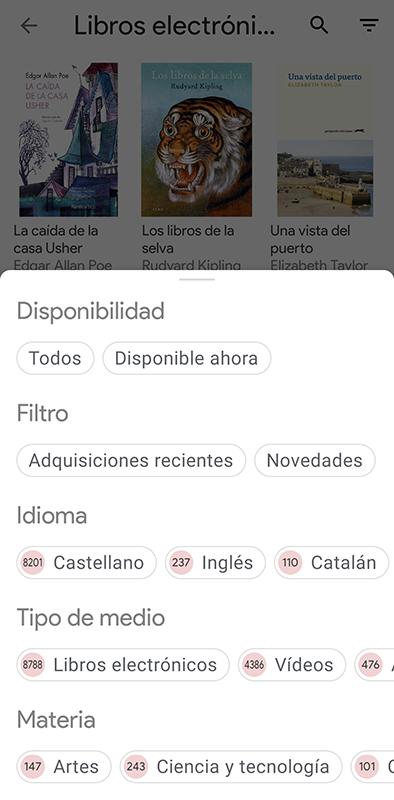Open Una vista del puerto cover

[325, 140]
